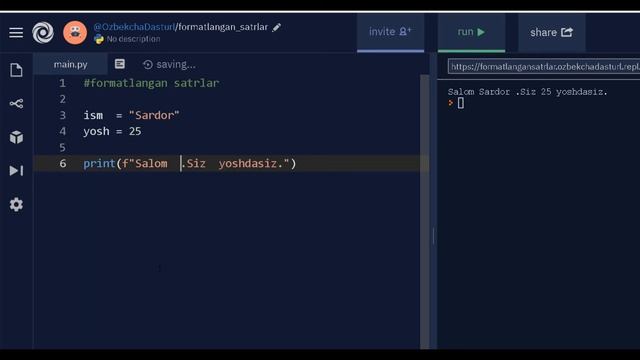The width and height of the screenshot is (640, 360).
Task: Click console output 'Salom Sardor .Siz 25 yoshdasiz.'
Action: pyautogui.click(x=527, y=92)
